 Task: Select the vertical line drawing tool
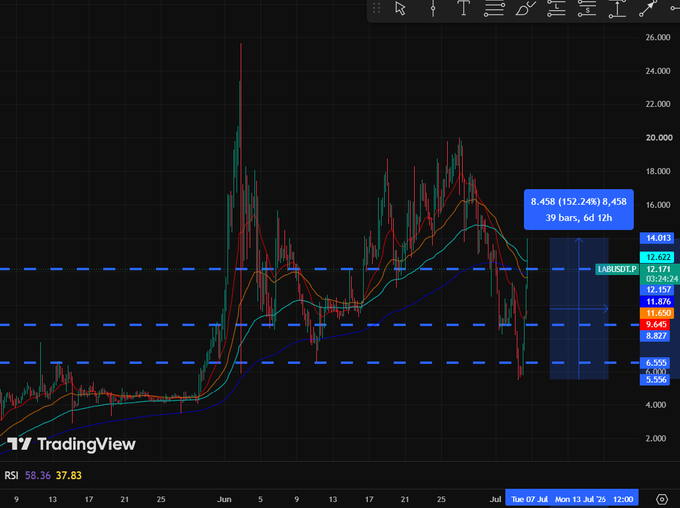[x=433, y=8]
